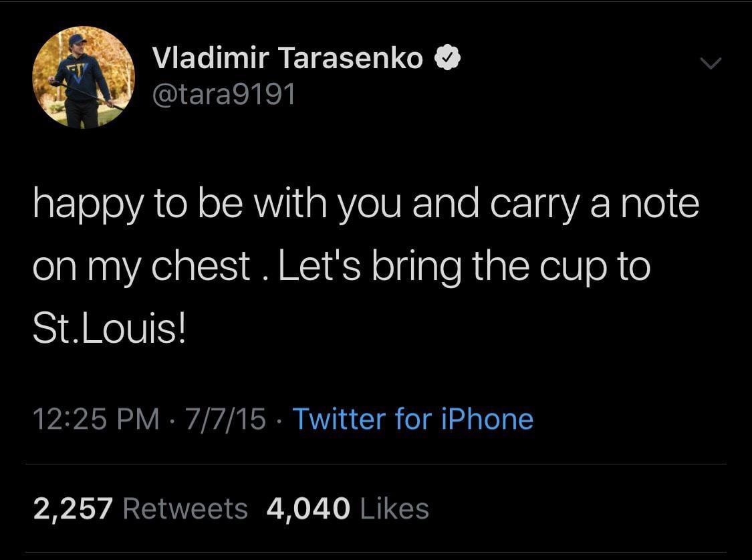
Task: Click the 12:25 PM timestamp
Action: pyautogui.click(x=96, y=420)
